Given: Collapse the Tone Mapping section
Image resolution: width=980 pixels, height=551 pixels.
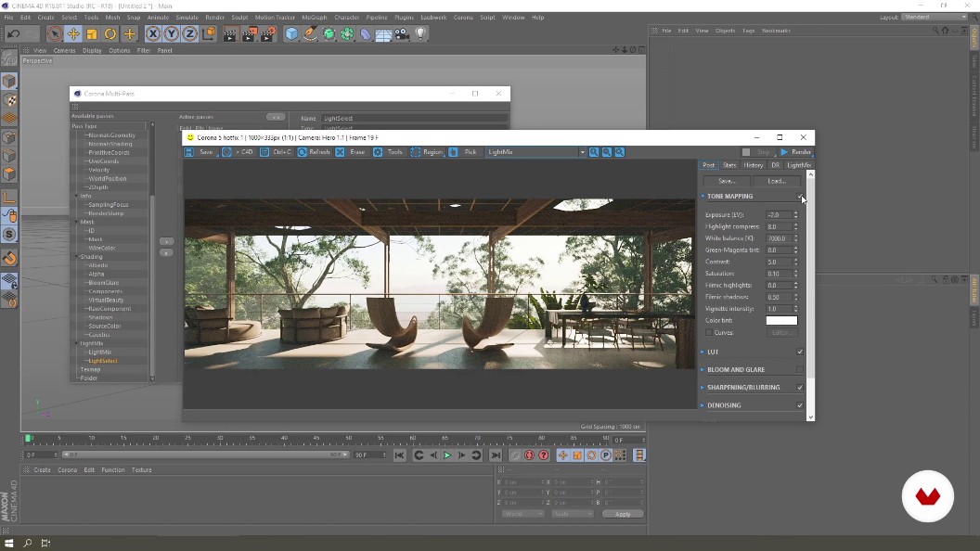Looking at the screenshot, I should 703,196.
